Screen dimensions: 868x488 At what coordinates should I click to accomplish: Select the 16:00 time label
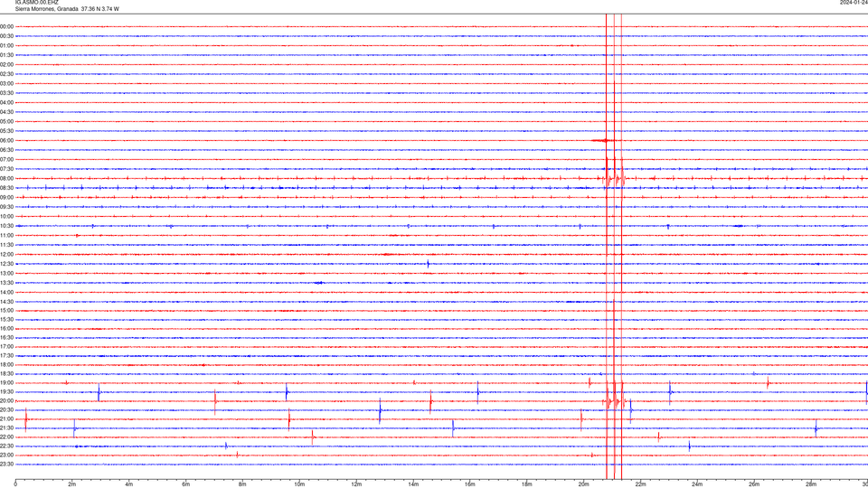[x=6, y=329]
